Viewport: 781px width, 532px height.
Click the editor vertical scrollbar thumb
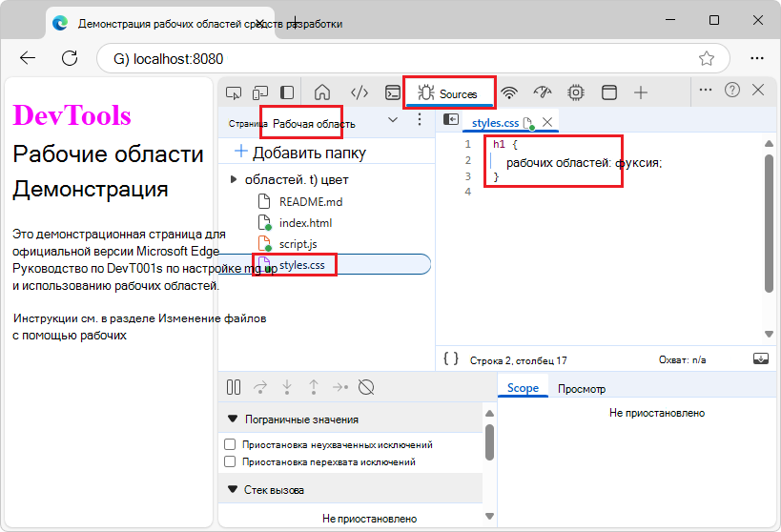pos(769,223)
